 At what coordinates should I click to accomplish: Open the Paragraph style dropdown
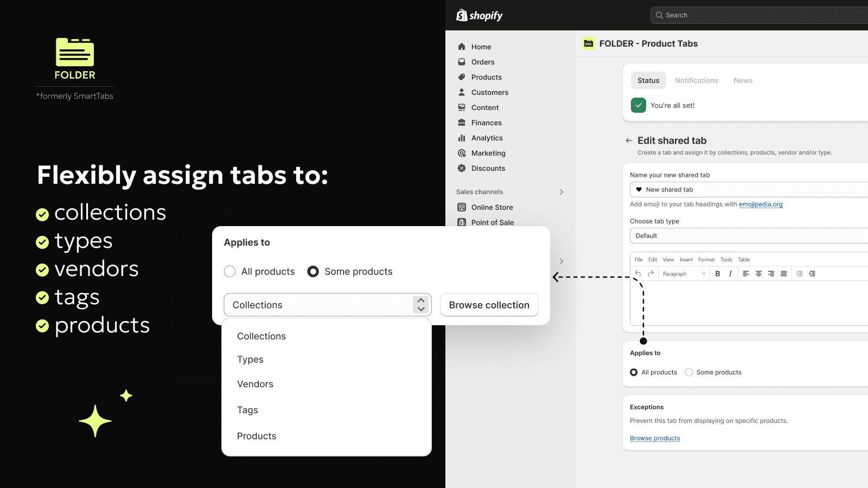click(x=684, y=274)
